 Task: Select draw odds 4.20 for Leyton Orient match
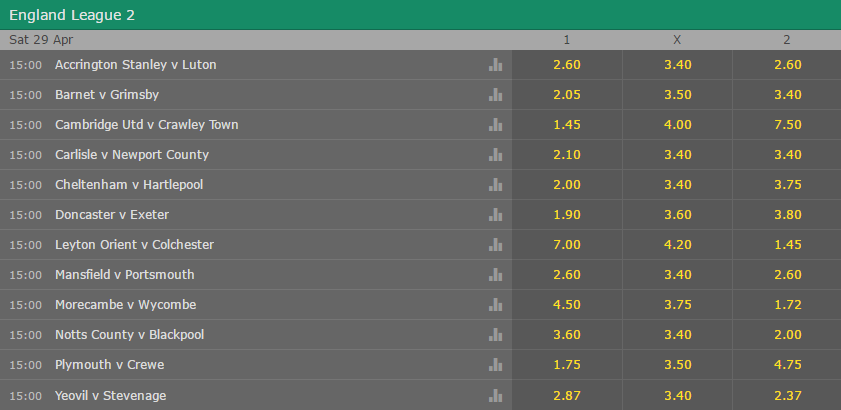tap(677, 245)
